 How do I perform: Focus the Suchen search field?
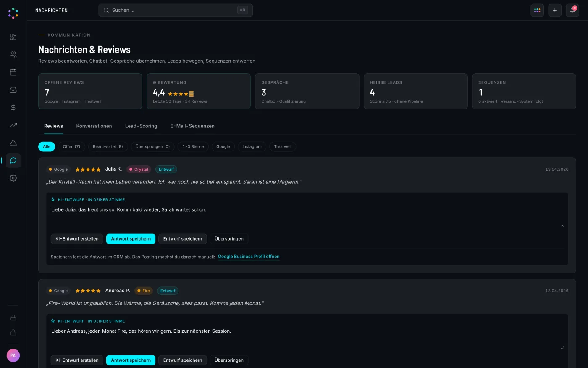tap(176, 10)
